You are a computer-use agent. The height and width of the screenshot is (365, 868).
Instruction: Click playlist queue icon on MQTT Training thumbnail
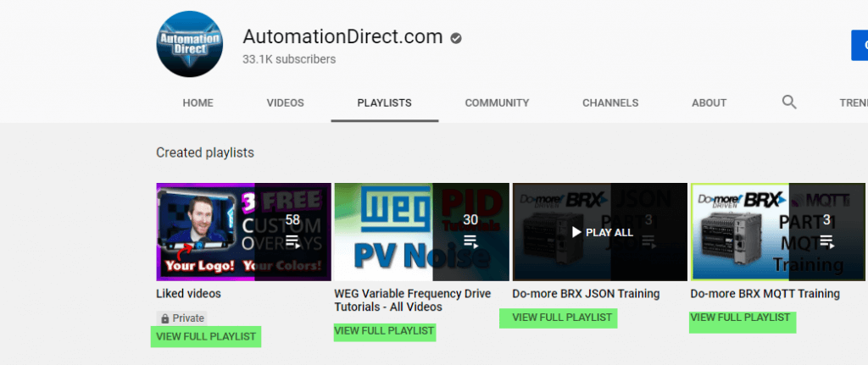[826, 241]
